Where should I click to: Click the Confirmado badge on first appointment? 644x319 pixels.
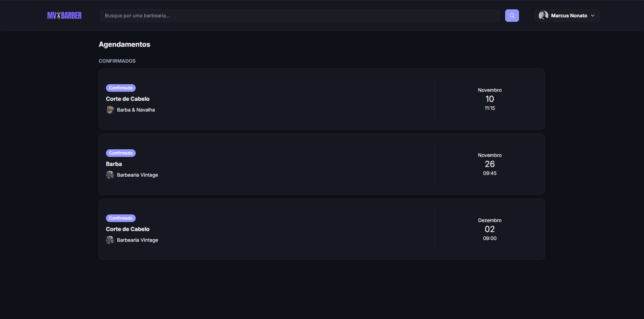tap(121, 88)
